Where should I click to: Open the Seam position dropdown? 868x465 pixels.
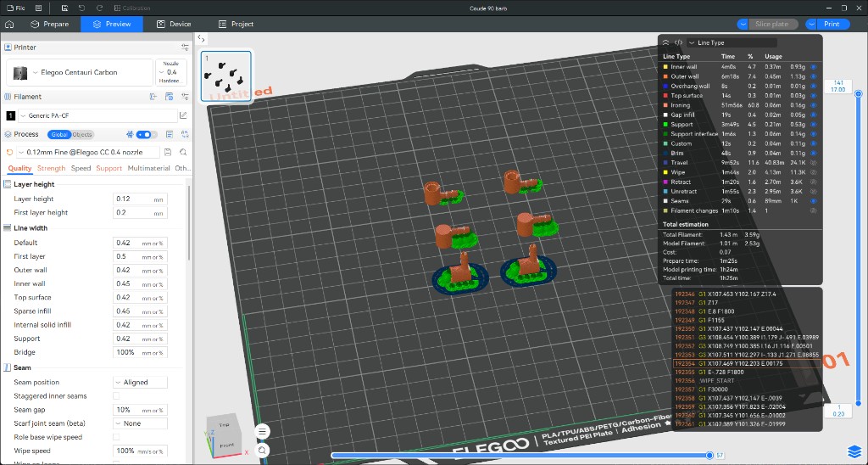point(140,383)
